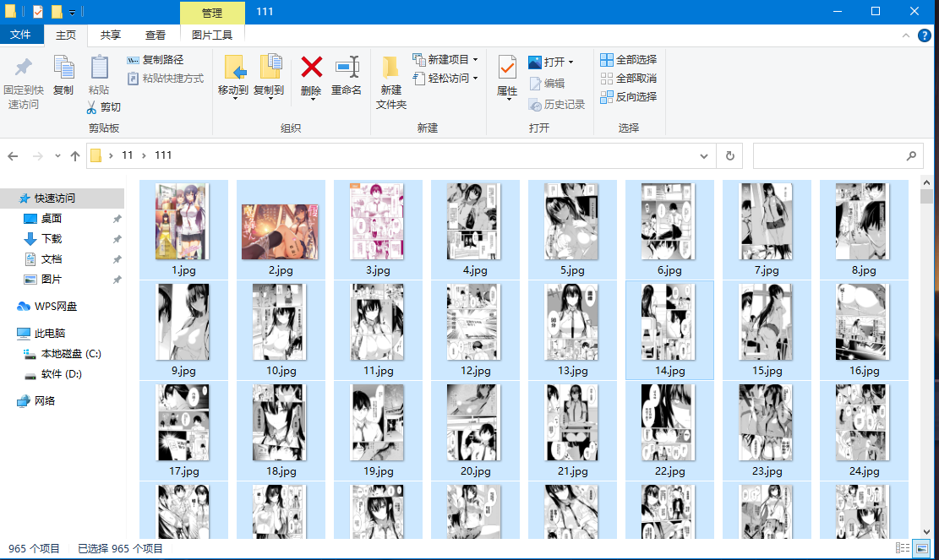
Task: Switch to the 查看 ribbon tab
Action: (x=156, y=35)
